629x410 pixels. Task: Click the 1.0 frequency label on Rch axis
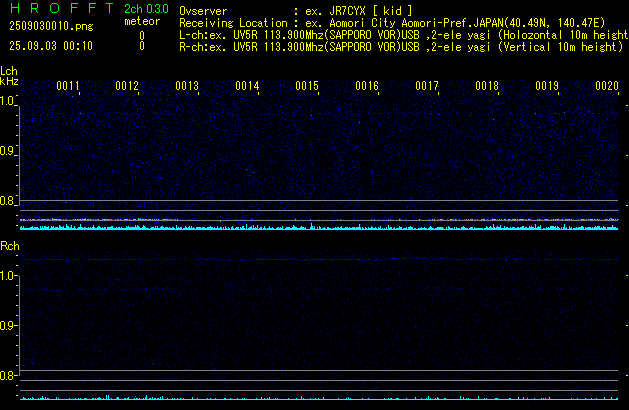[7, 276]
